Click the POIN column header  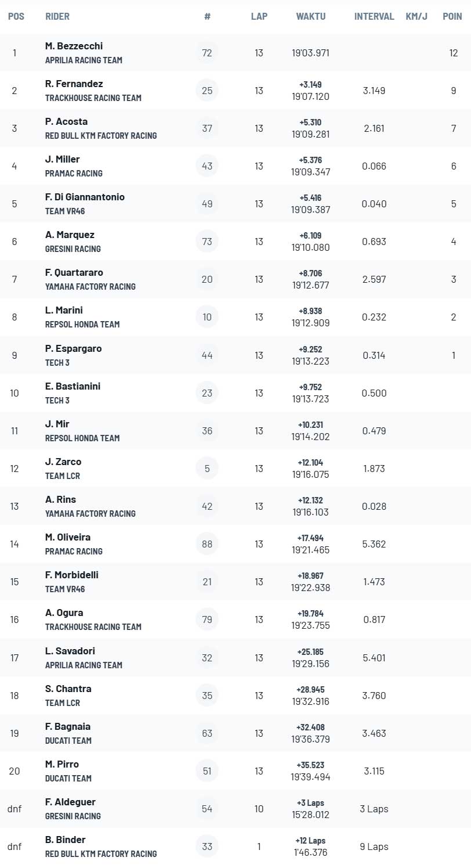tap(452, 16)
